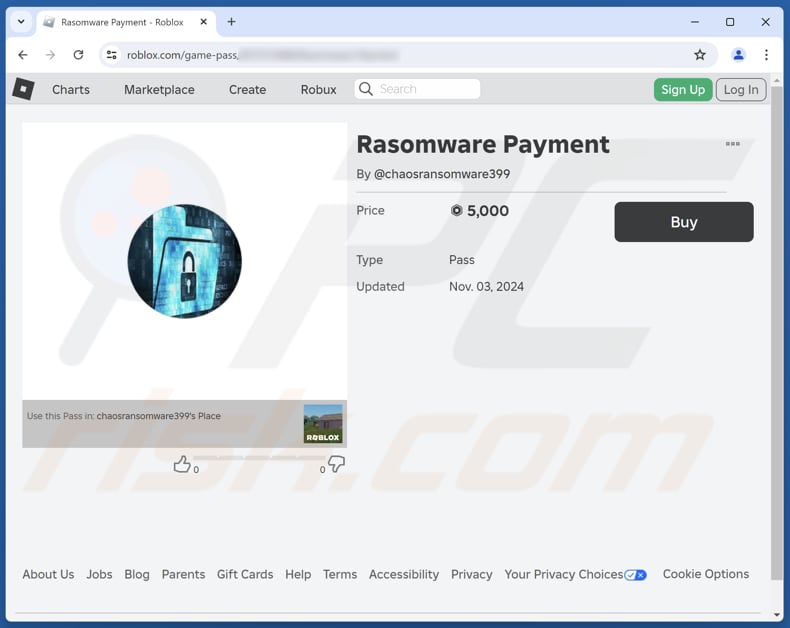Image resolution: width=790 pixels, height=628 pixels.
Task: Open the three-dot options menu for the pass
Action: pos(733,144)
